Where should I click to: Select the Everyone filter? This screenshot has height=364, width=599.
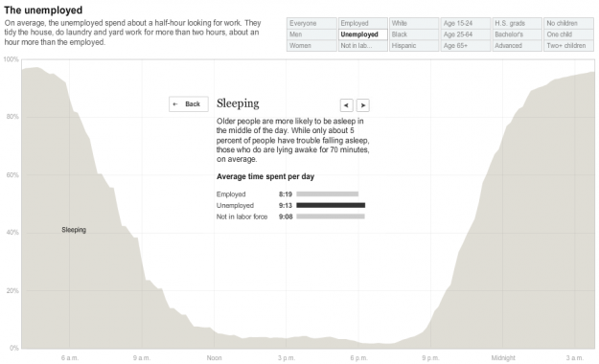coord(311,23)
